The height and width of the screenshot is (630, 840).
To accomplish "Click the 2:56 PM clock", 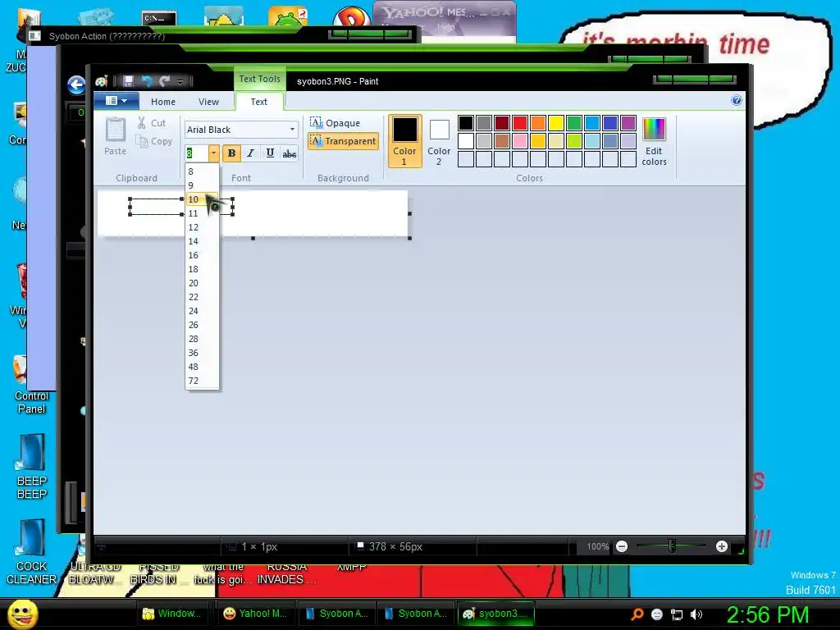I will click(x=768, y=614).
